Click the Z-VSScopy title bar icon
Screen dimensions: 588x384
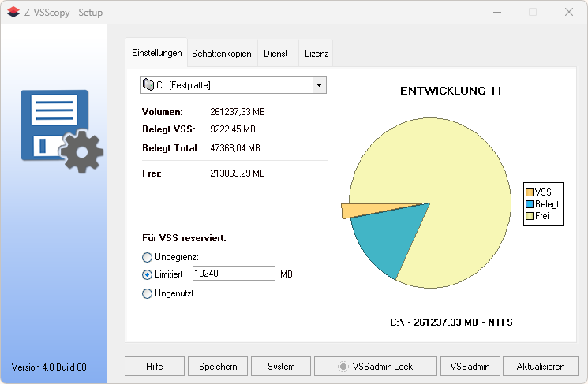12,13
